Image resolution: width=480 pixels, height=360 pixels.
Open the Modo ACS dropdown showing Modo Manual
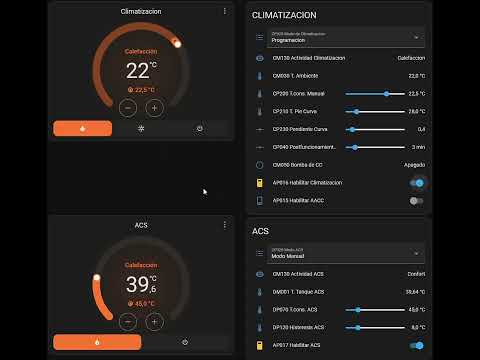(x=346, y=253)
